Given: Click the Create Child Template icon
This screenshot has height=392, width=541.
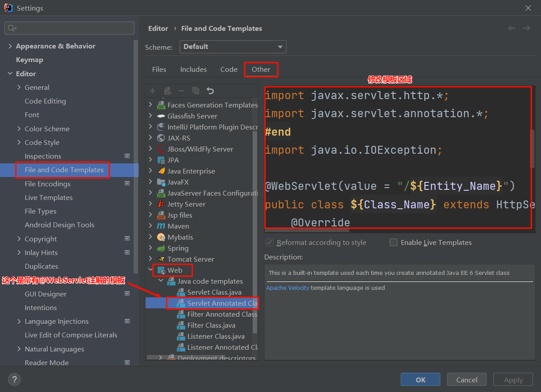Looking at the screenshot, I should [167, 91].
